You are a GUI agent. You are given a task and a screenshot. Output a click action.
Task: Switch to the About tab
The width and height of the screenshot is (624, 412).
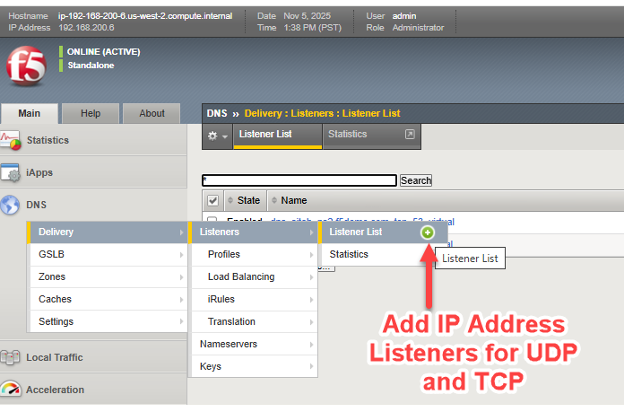[x=152, y=113]
